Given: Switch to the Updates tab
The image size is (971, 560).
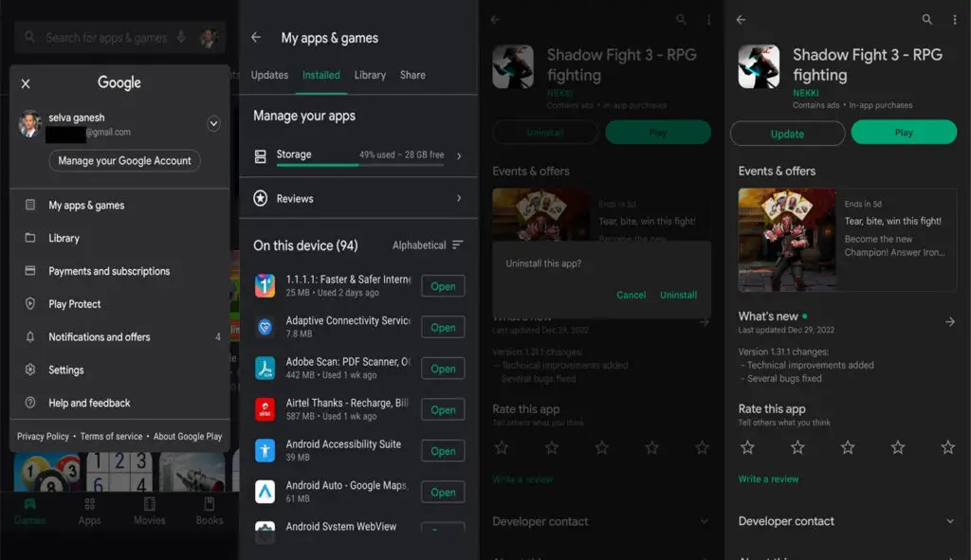Looking at the screenshot, I should pyautogui.click(x=269, y=75).
